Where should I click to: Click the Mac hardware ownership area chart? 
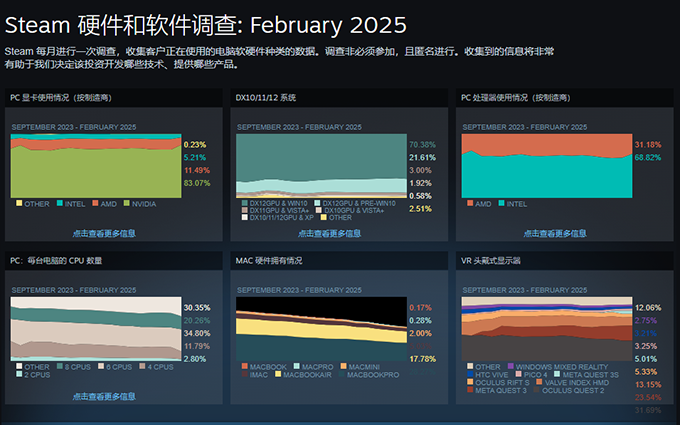(321, 329)
